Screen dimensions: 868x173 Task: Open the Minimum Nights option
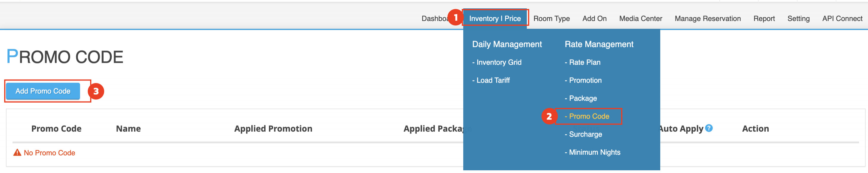coord(594,152)
